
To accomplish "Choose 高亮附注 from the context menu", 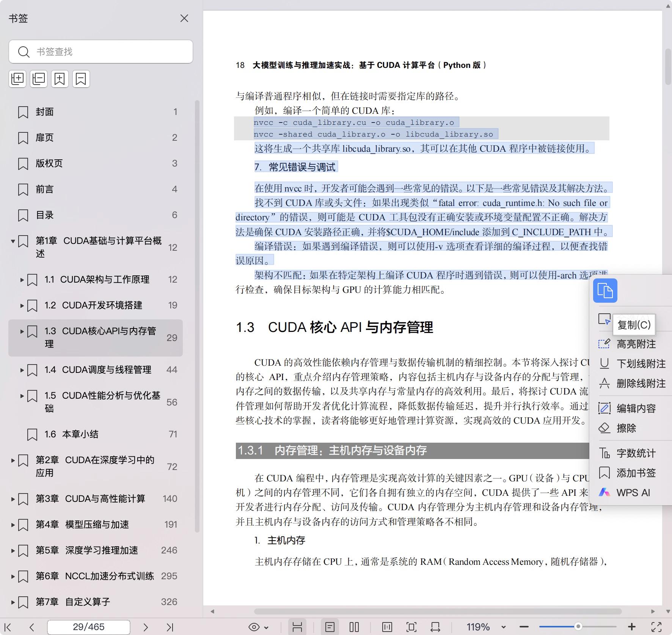I will tap(636, 344).
